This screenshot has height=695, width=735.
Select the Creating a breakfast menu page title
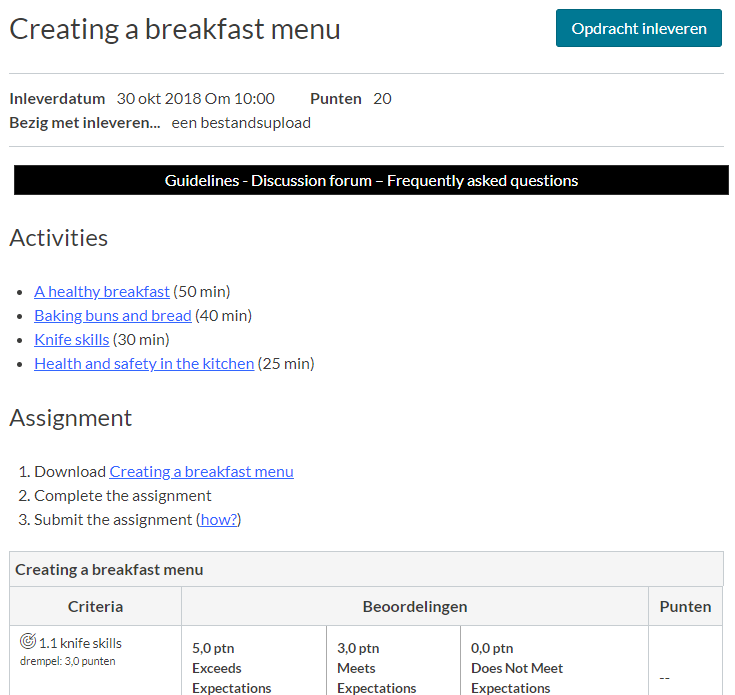click(175, 29)
